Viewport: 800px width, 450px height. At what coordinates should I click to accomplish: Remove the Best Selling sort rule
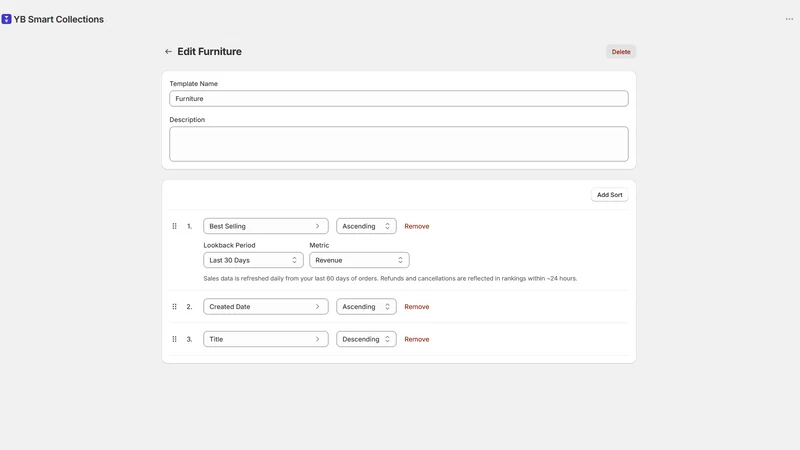[417, 226]
